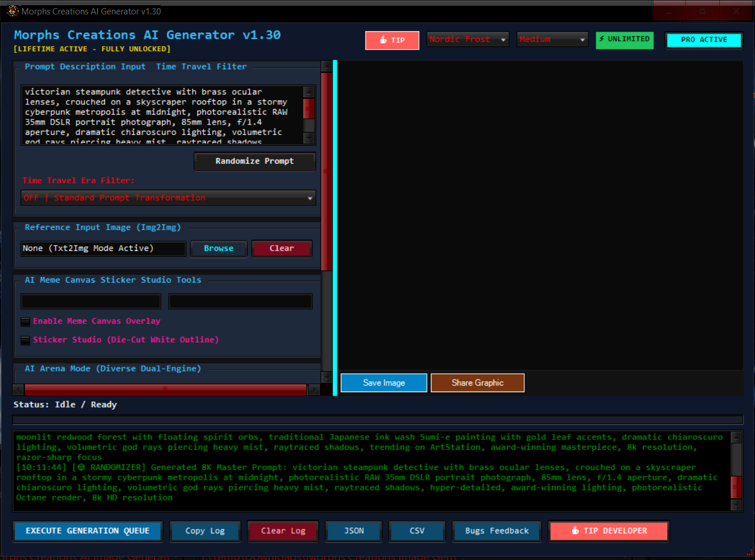Image resolution: width=755 pixels, height=560 pixels.
Task: Click 'AI Arena Mode (Diverse Dual-Engine)' heading
Action: coord(113,369)
